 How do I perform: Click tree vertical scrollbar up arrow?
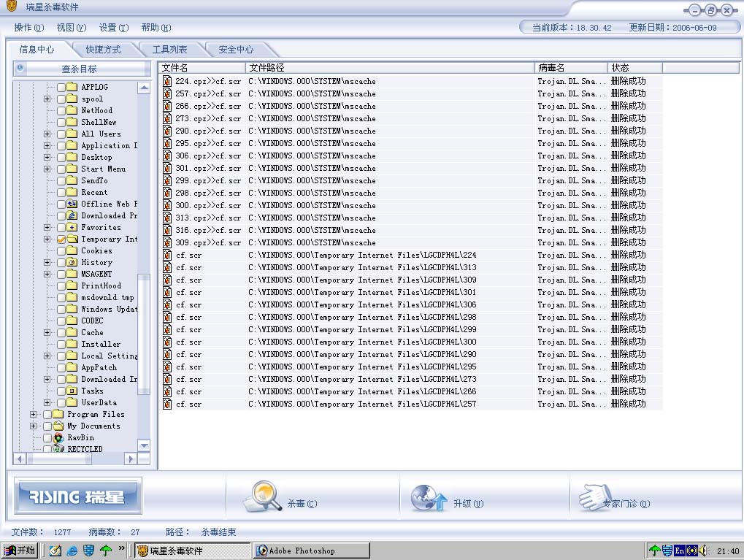[145, 88]
